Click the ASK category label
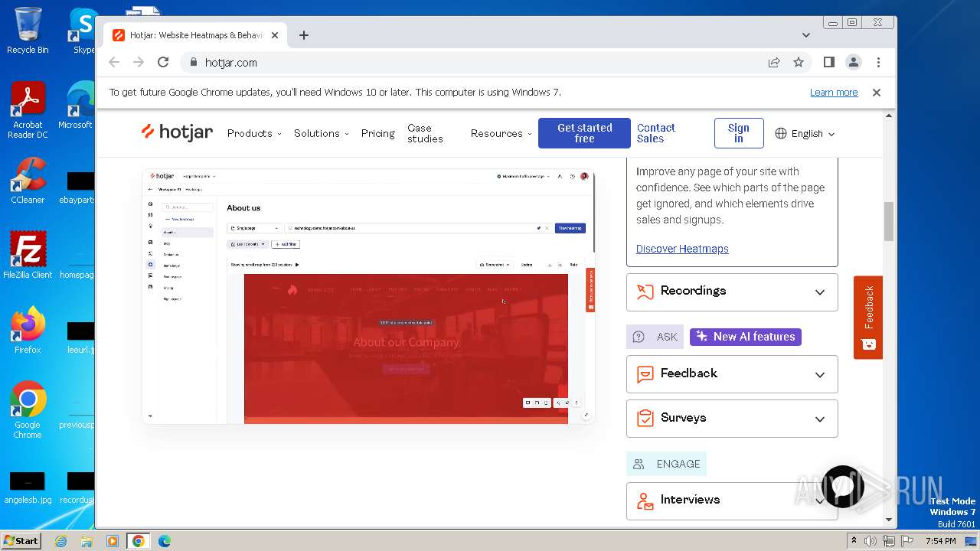Image resolution: width=980 pixels, height=551 pixels. [x=655, y=337]
